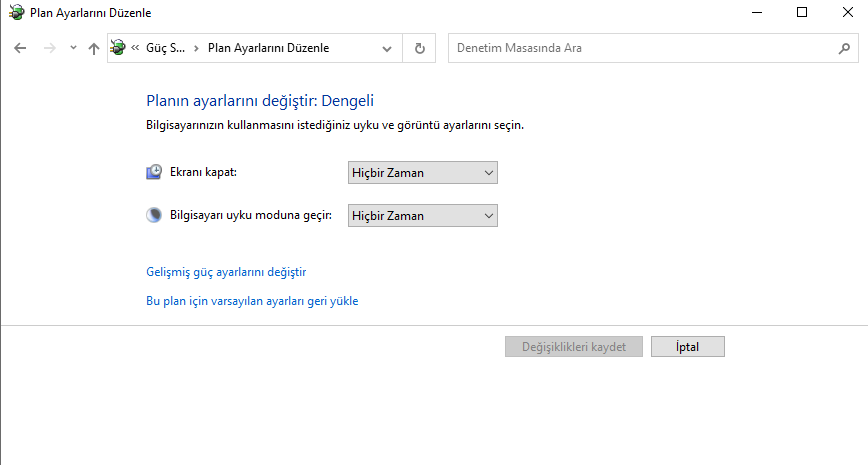
Task: Click the Güç S... breadcrumb item
Action: (x=165, y=48)
